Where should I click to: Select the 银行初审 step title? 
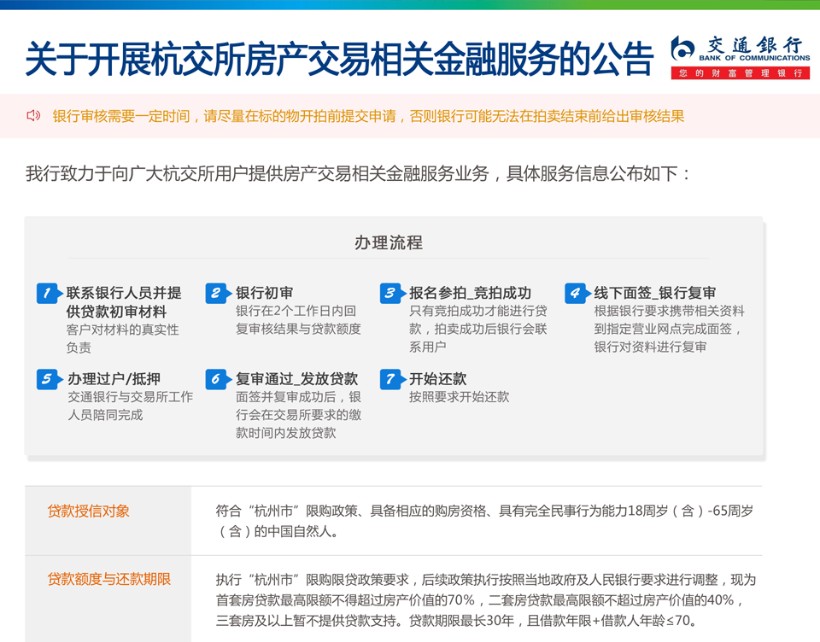pos(264,293)
